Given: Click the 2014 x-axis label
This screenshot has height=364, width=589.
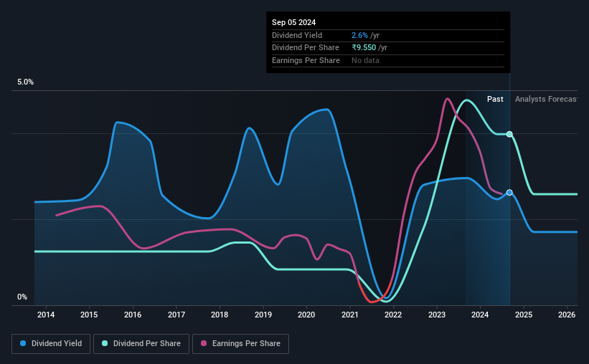Looking at the screenshot, I should (x=46, y=315).
